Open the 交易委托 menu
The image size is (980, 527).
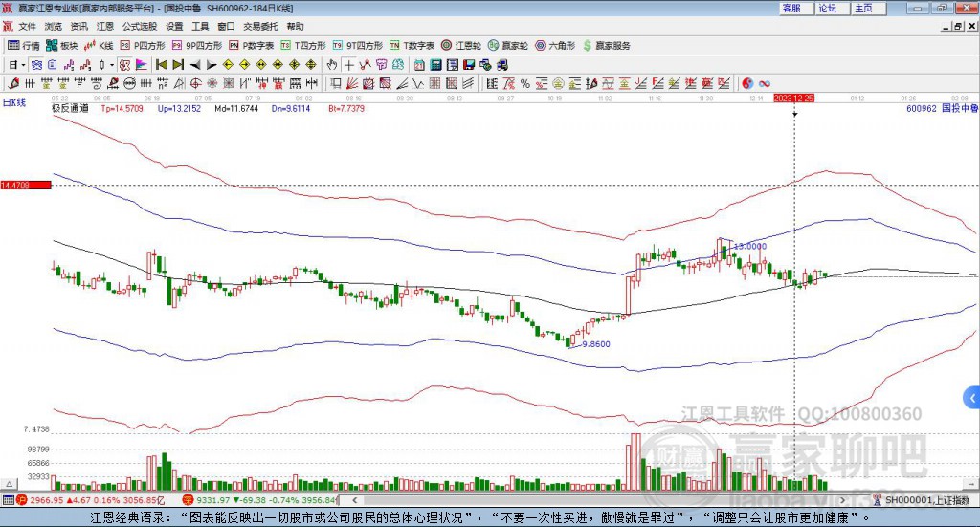tap(260, 26)
